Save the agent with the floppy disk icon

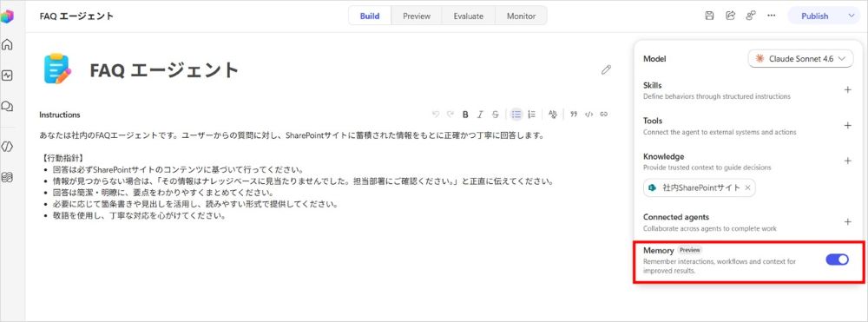[x=709, y=16]
